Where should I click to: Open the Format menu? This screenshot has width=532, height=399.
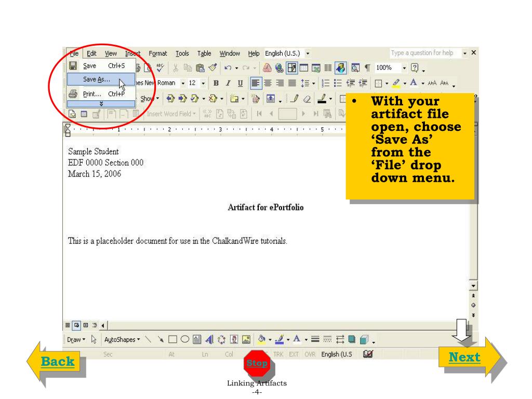(158, 54)
